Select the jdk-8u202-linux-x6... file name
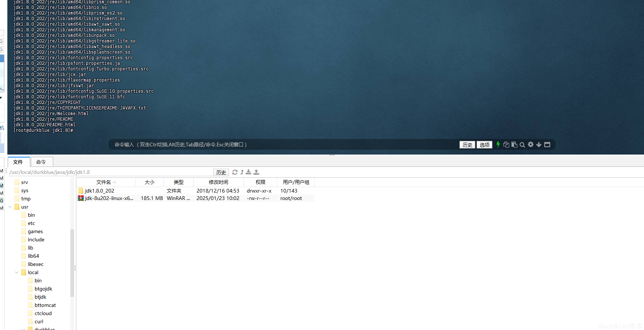Screen dimensions: 644x330 click(x=109, y=198)
